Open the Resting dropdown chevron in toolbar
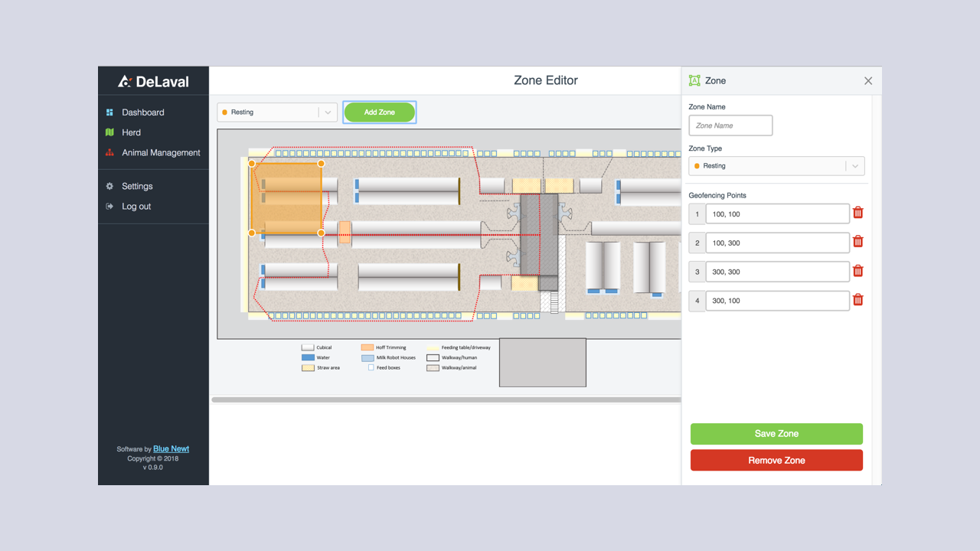This screenshot has height=551, width=980. click(328, 112)
